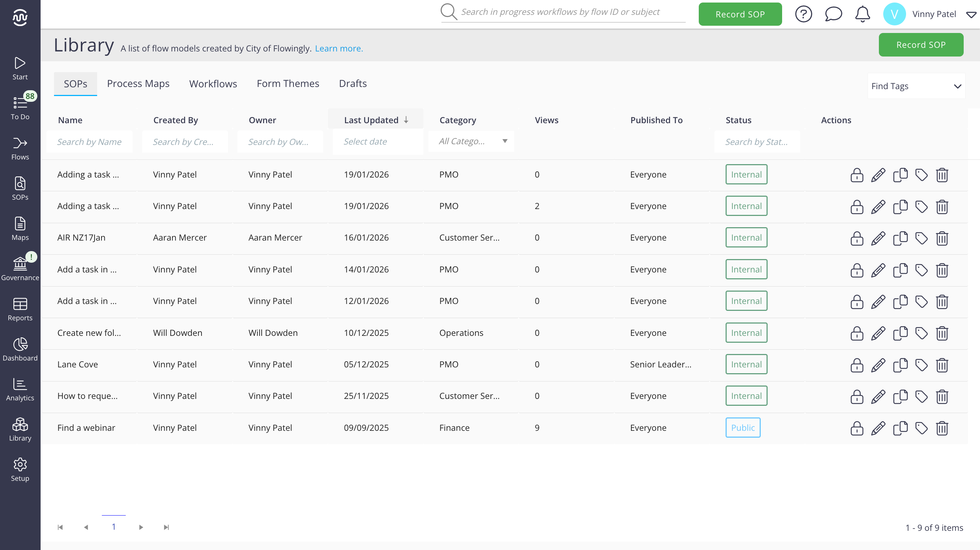Screen dimensions: 980x550
Task: Toggle lock on How to reque... SOP
Action: pyautogui.click(x=856, y=396)
